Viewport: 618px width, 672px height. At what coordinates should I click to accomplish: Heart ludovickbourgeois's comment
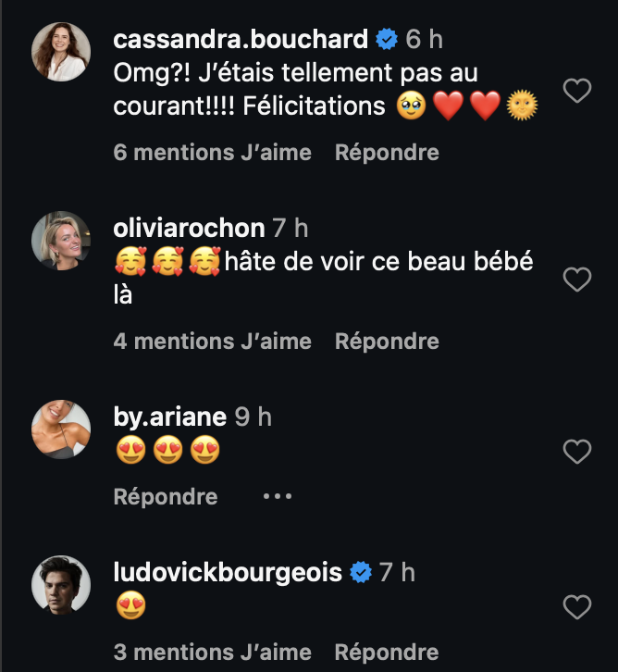pos(577,607)
